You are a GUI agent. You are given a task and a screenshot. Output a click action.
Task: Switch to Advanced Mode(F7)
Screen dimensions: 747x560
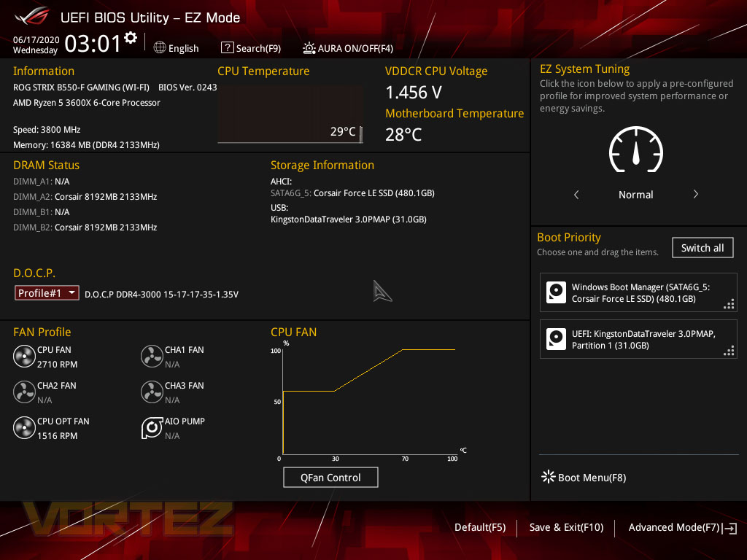click(673, 527)
